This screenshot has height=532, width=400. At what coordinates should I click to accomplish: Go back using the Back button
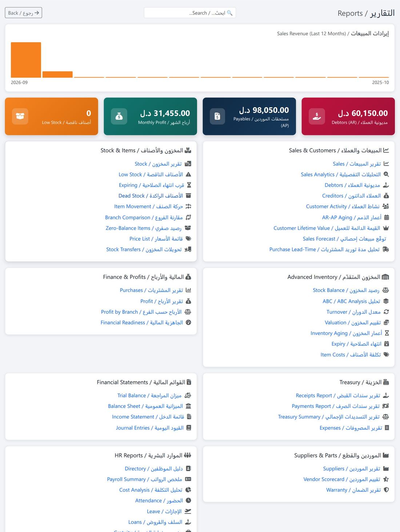tap(24, 13)
